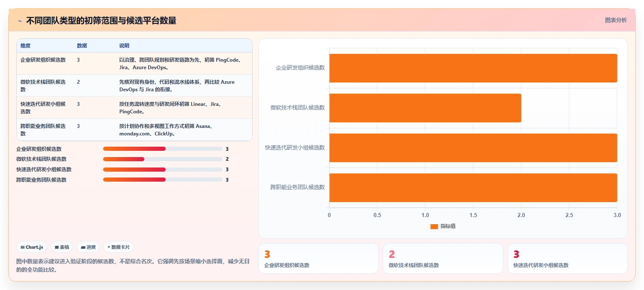Open the 快速迭代研发小组候选数 stat card
Screen dimensions: 644x290
[x=568, y=258]
